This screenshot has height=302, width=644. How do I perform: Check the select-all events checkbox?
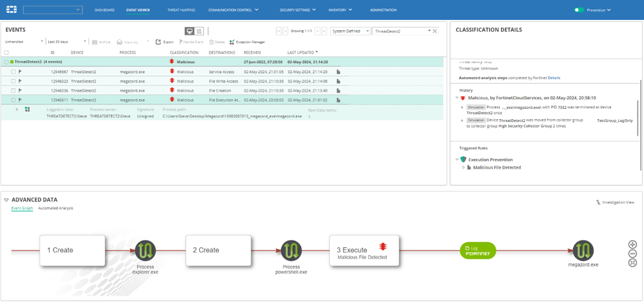point(6,53)
